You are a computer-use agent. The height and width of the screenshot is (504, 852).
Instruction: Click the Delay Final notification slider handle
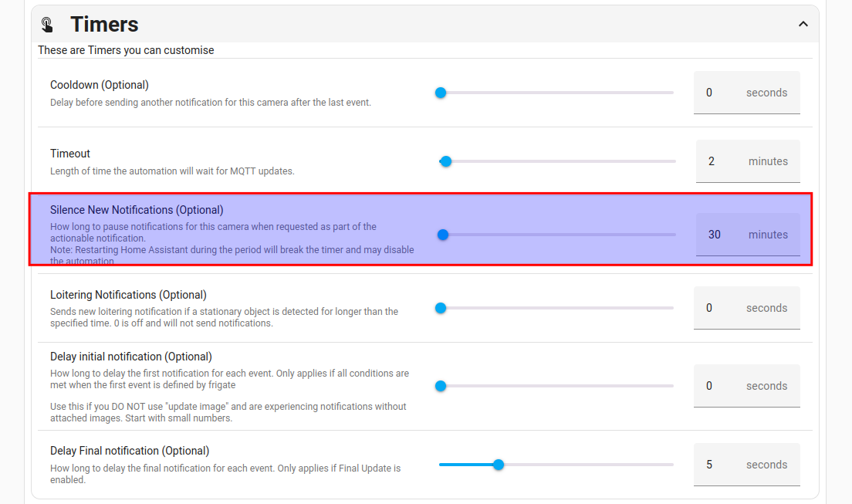click(x=499, y=465)
